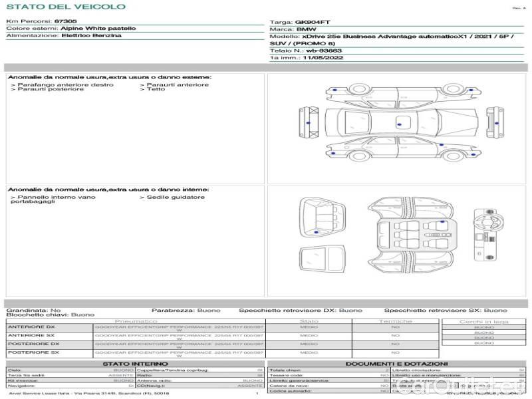Click the top-view car body diagram
Image resolution: width=532 pixels, height=399 pixels.
(402, 122)
